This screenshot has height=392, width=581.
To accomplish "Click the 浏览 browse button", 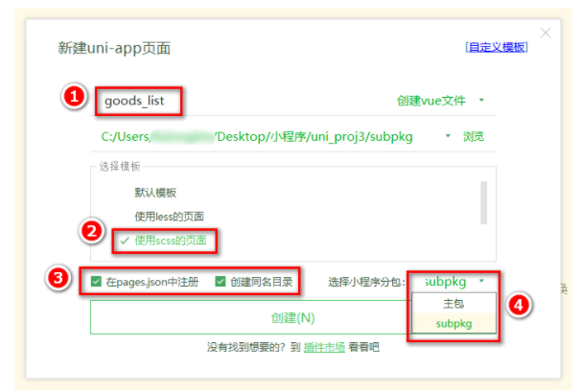I will coord(474,136).
